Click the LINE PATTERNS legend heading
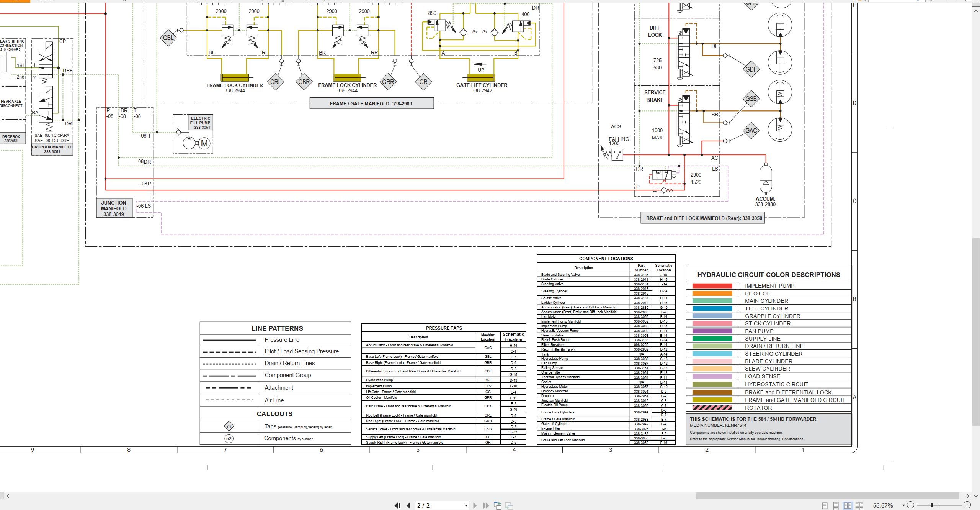The image size is (980, 510). [x=277, y=328]
